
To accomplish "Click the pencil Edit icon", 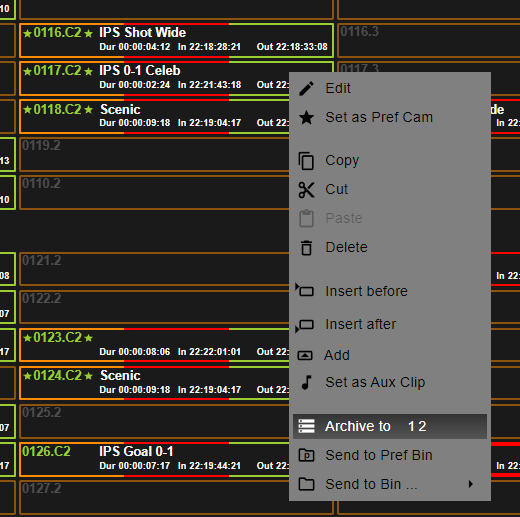I will tap(306, 88).
